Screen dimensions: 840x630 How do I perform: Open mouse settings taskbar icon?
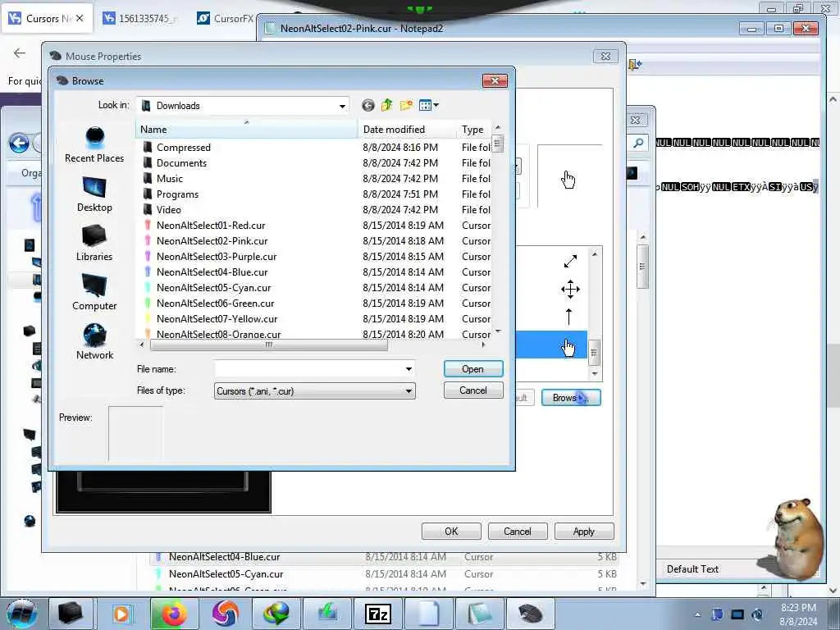(x=530, y=614)
